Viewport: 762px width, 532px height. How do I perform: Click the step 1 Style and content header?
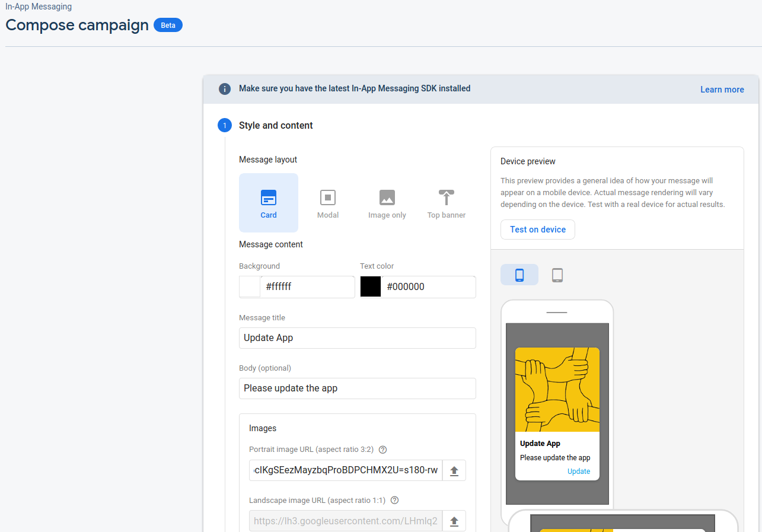point(276,126)
